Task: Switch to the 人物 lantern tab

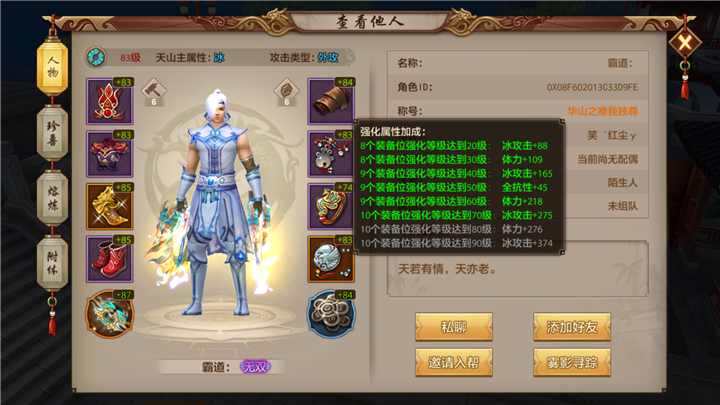Action: click(x=52, y=68)
